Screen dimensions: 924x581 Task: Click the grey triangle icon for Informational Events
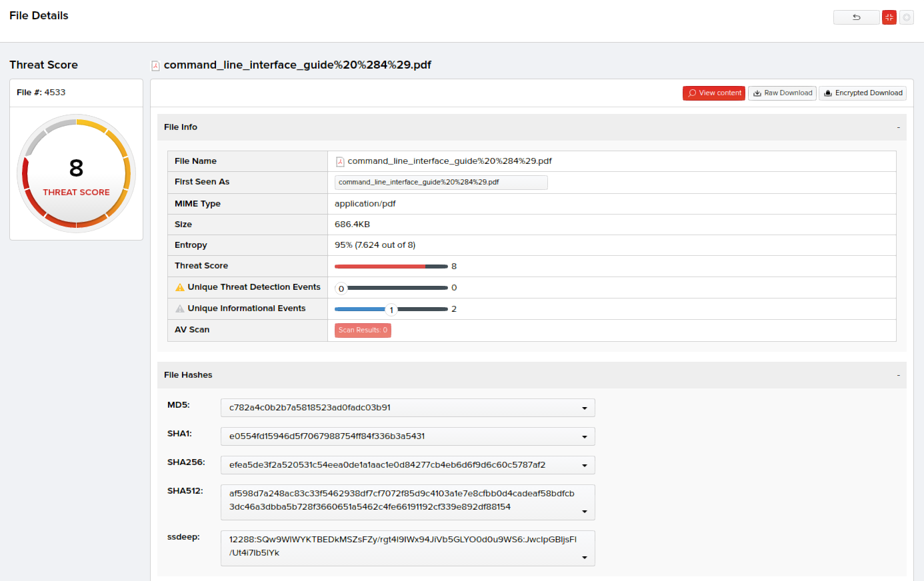point(180,308)
